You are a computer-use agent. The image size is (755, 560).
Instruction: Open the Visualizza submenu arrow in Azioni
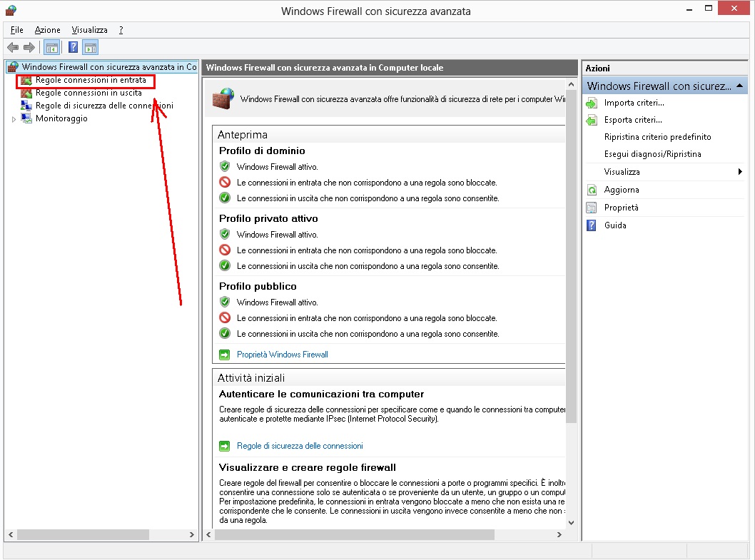740,172
